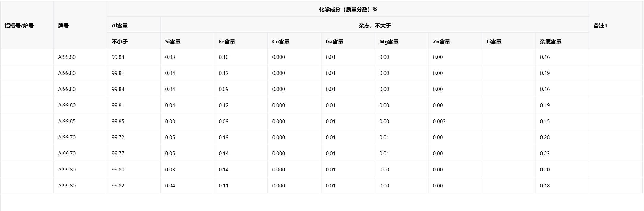This screenshot has width=644, height=211.
Task: Select the 0.28 impurity value cell
Action: tap(545, 137)
